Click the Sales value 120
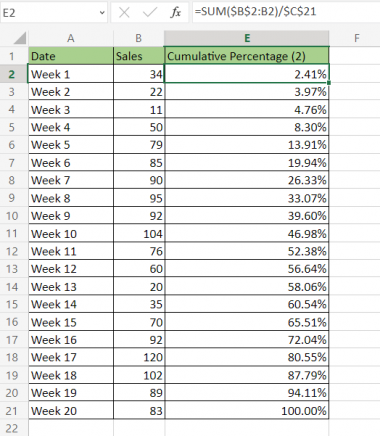This screenshot has width=380, height=436. coord(139,357)
